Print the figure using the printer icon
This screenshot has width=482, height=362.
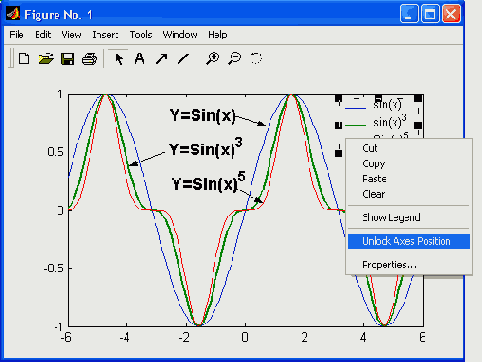pyautogui.click(x=89, y=59)
